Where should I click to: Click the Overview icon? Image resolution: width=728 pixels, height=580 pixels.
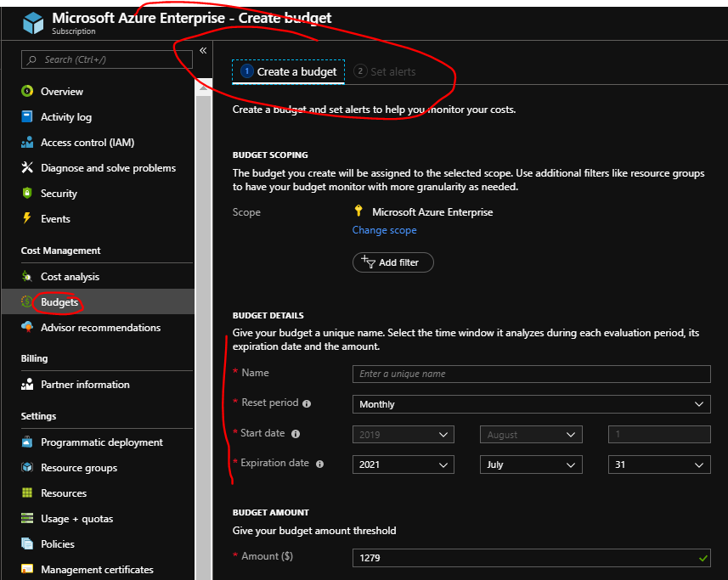click(x=27, y=91)
